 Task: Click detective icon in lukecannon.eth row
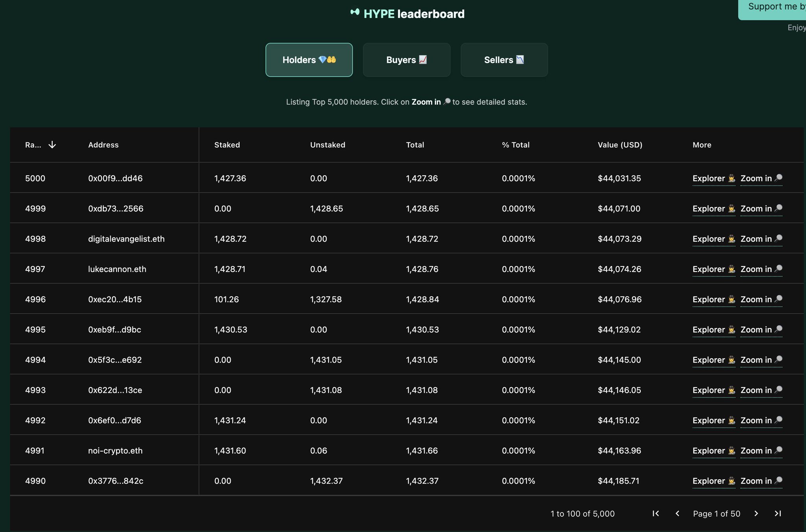point(731,269)
